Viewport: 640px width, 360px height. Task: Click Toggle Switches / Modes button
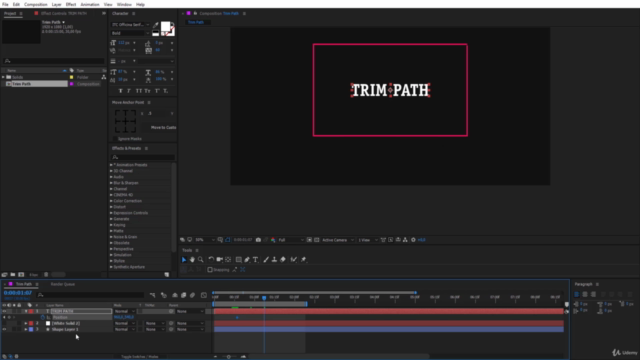(x=140, y=357)
